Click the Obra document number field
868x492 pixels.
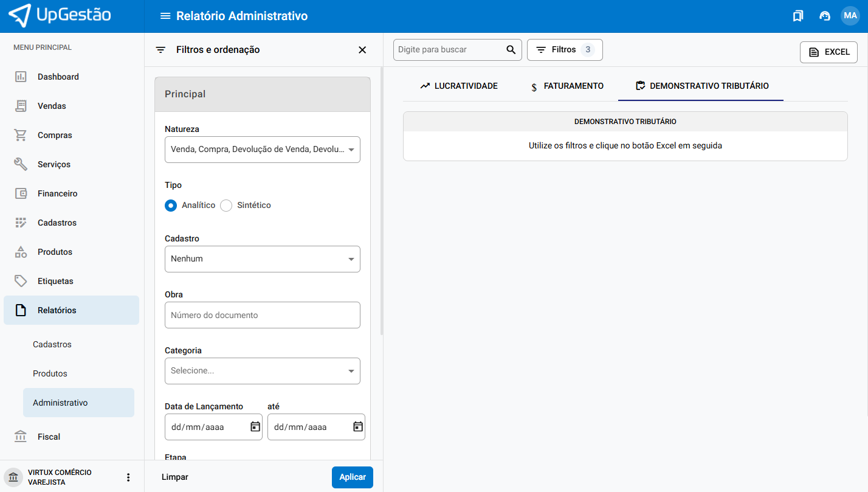click(x=263, y=315)
